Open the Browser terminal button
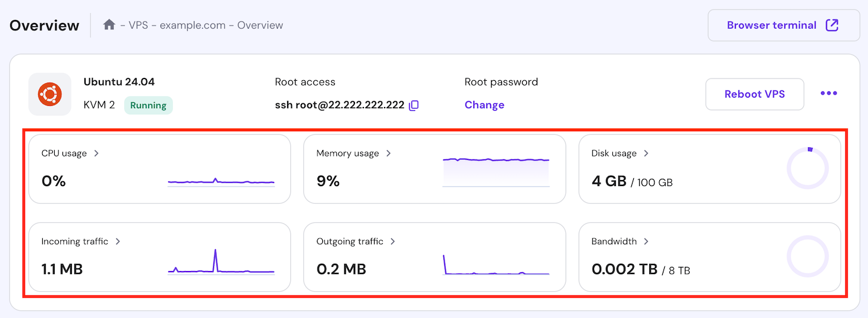 pos(783,25)
